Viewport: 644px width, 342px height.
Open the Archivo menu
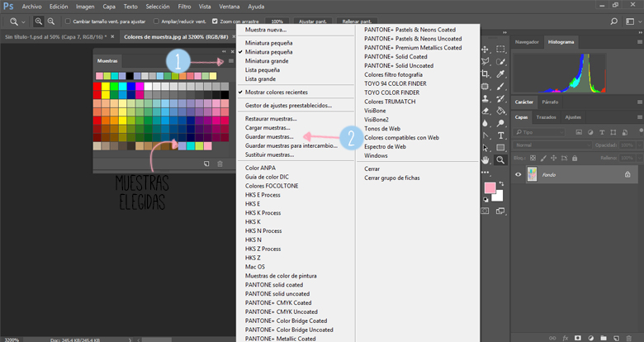(31, 7)
